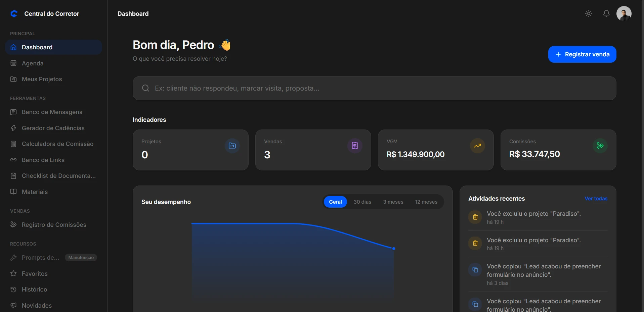Select the 30 dias performance filter
Viewport: 644px width, 312px height.
(x=362, y=202)
